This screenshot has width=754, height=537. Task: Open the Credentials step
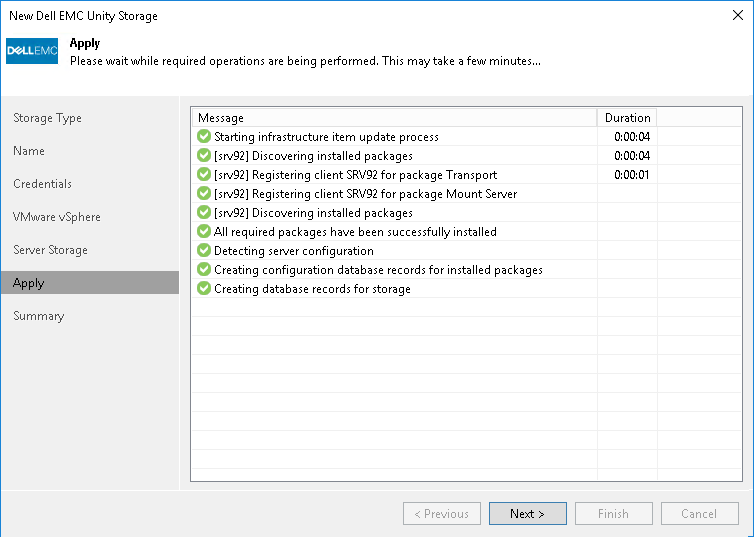(42, 184)
